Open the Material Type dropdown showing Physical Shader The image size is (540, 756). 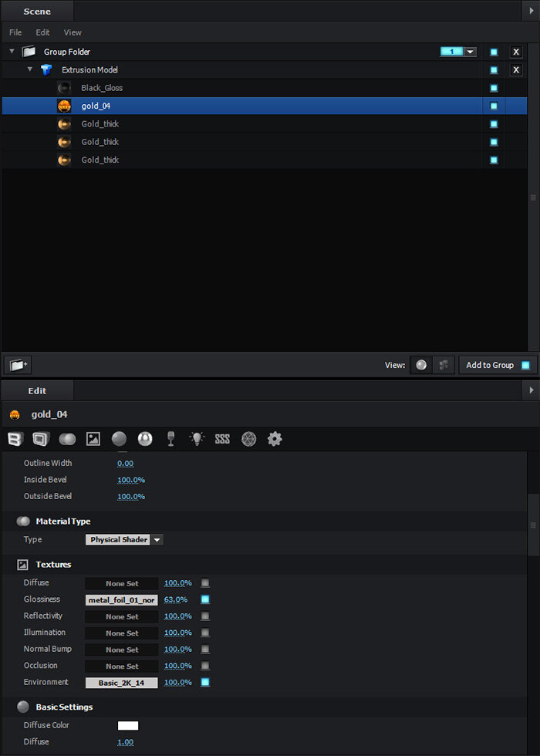[157, 540]
